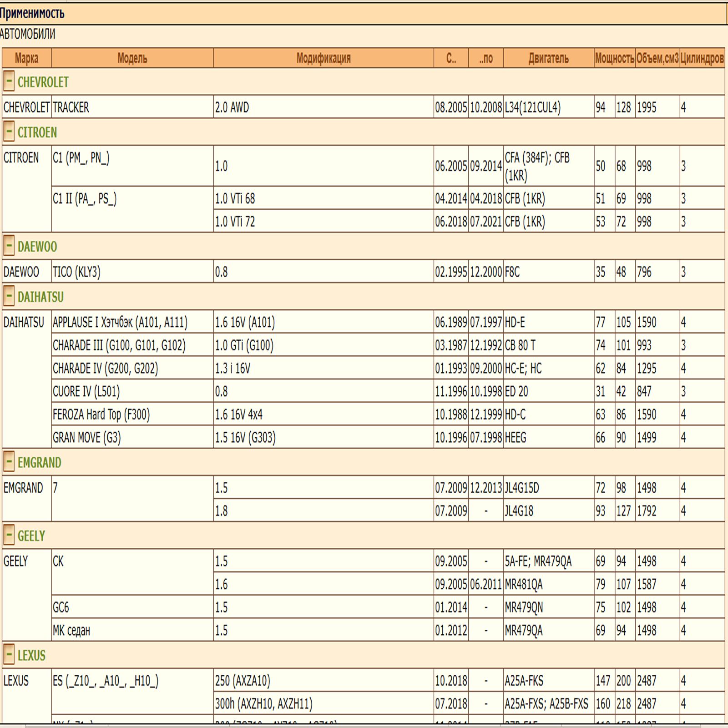Collapse the DAIHATSU group minus icon
728x728 pixels.
(9, 297)
